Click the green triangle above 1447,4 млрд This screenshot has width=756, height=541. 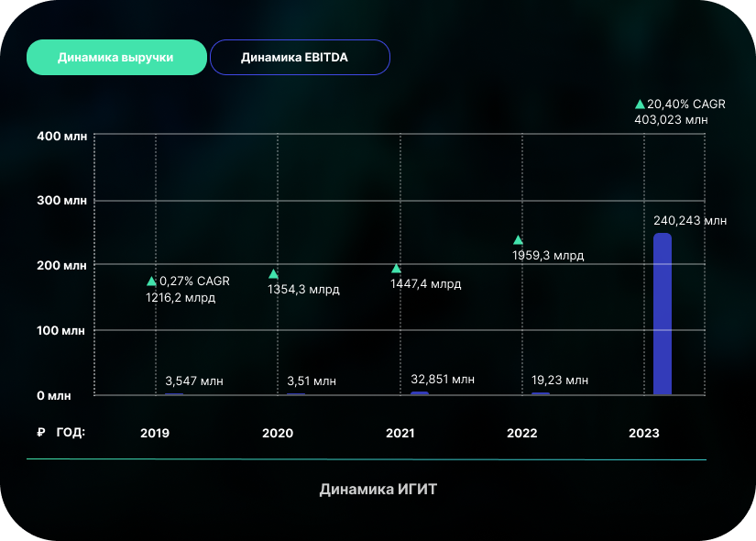(x=397, y=269)
